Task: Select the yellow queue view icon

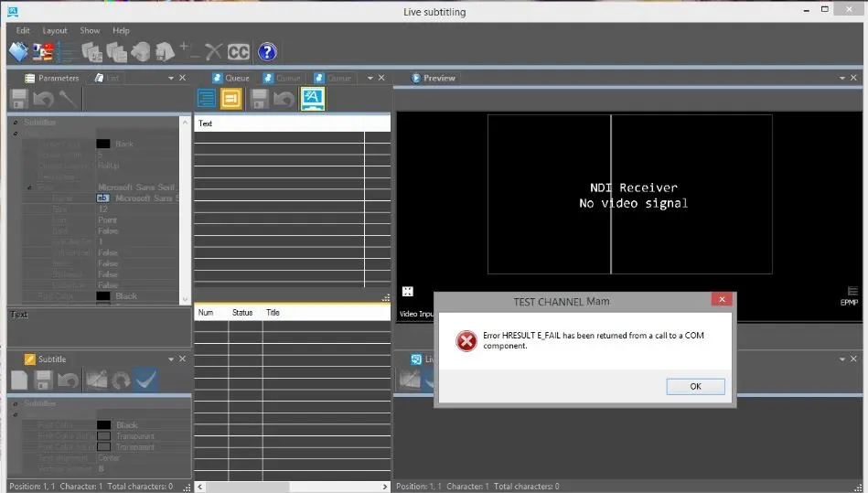Action: pos(231,99)
